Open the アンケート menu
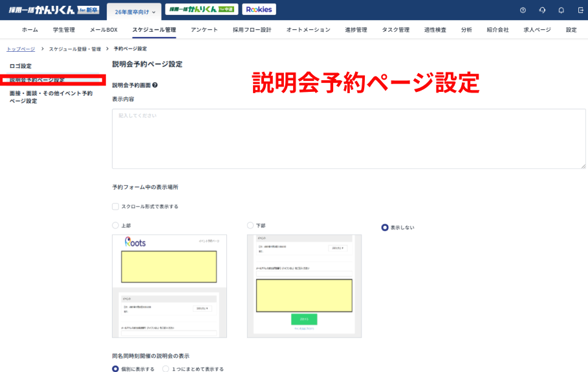Image resolution: width=588 pixels, height=372 pixels. click(x=204, y=30)
